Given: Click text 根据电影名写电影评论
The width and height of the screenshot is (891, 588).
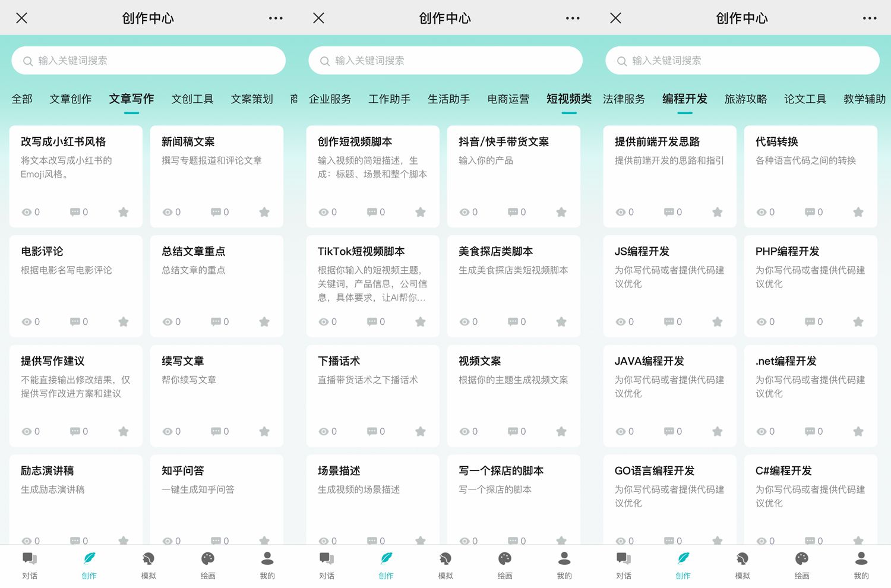Looking at the screenshot, I should 67,270.
